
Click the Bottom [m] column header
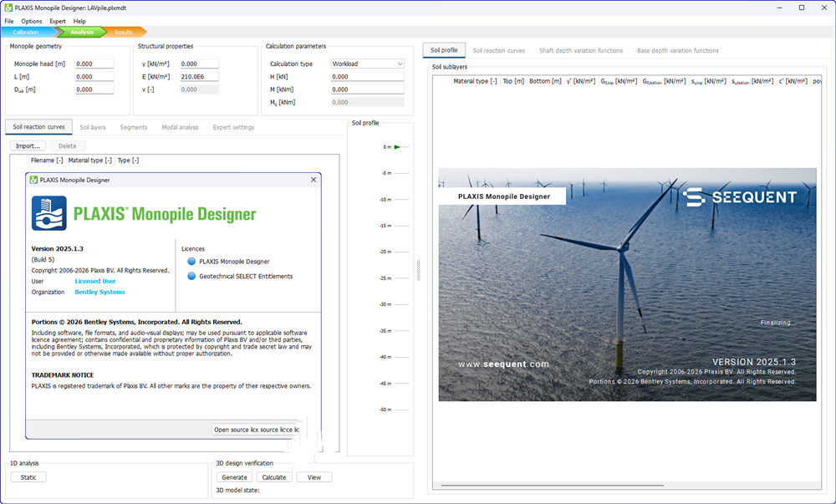[545, 81]
